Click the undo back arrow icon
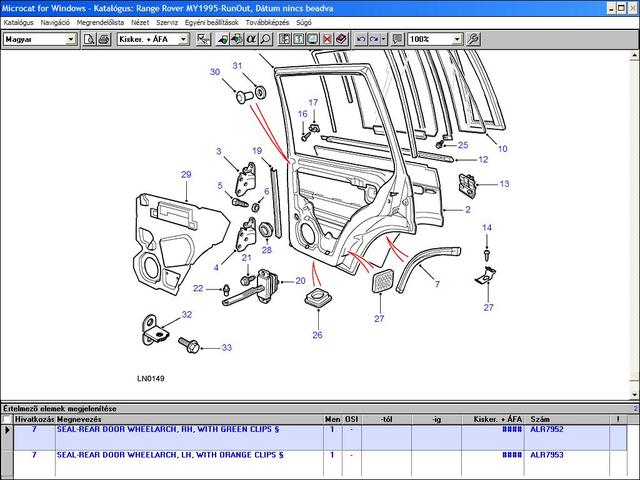This screenshot has height=480, width=640. pos(361,39)
